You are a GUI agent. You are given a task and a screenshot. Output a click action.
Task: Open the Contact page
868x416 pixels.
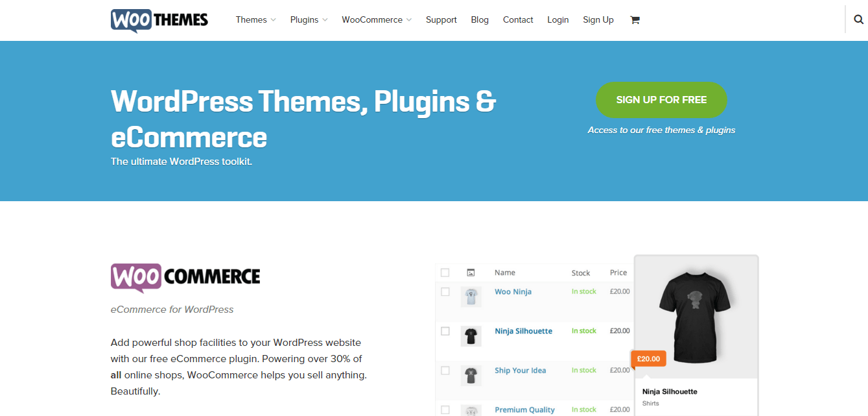pos(518,20)
